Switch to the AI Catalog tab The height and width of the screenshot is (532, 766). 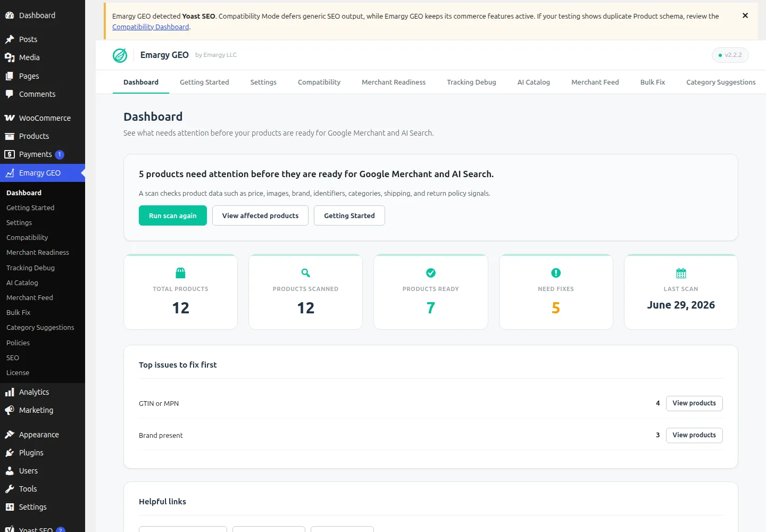click(x=534, y=82)
